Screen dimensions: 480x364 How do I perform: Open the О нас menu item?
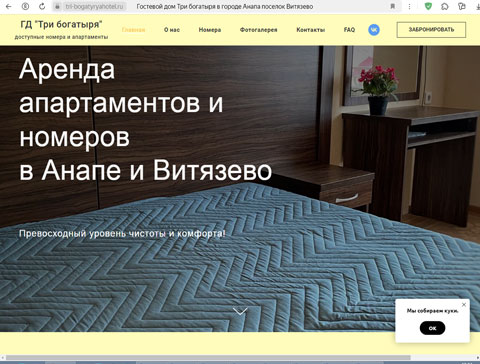pos(172,30)
